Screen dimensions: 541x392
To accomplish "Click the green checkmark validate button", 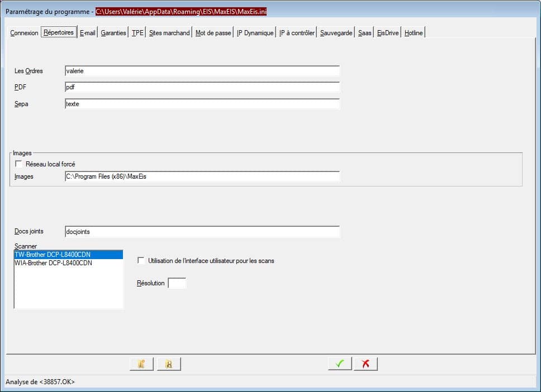I will [x=339, y=364].
